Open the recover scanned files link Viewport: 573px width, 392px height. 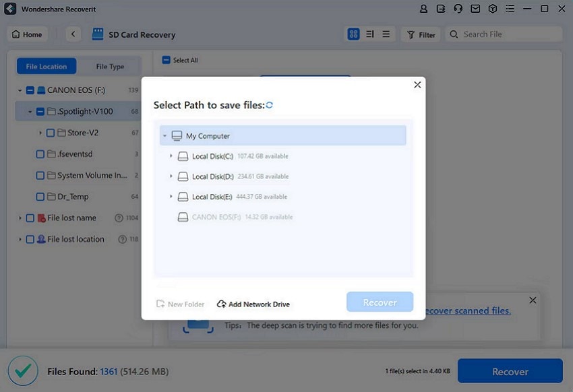tap(468, 311)
